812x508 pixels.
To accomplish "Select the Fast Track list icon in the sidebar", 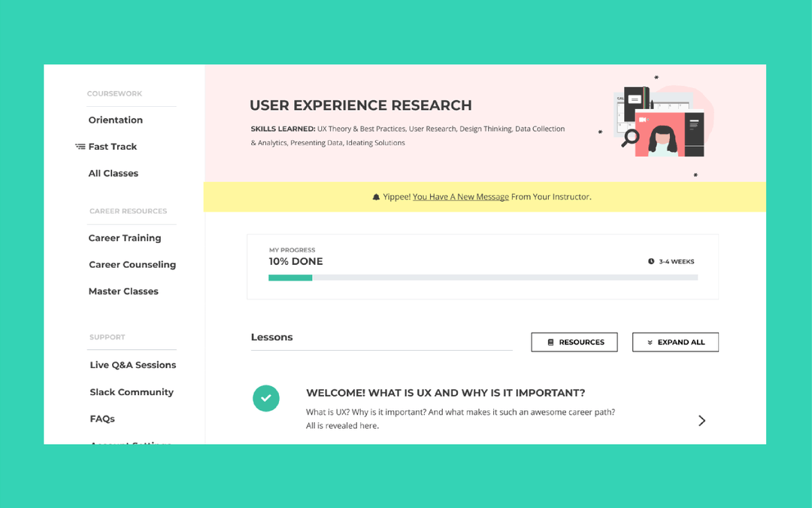I will tap(80, 146).
